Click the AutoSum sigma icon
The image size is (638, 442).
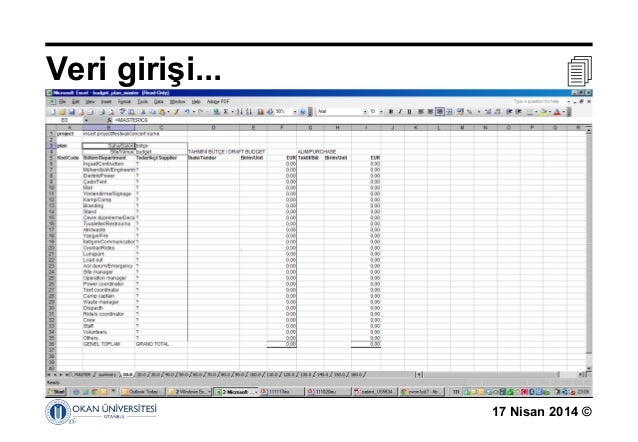[x=226, y=112]
